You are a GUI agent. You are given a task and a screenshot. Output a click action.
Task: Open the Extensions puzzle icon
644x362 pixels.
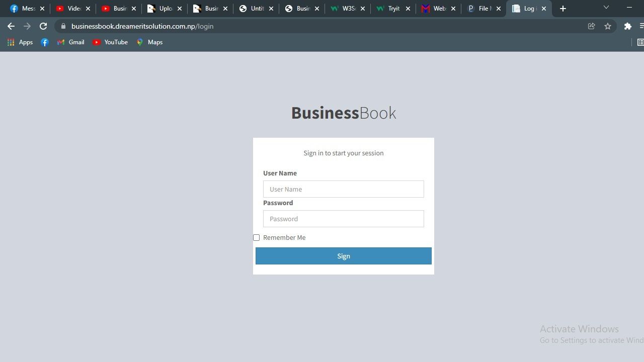(x=627, y=26)
